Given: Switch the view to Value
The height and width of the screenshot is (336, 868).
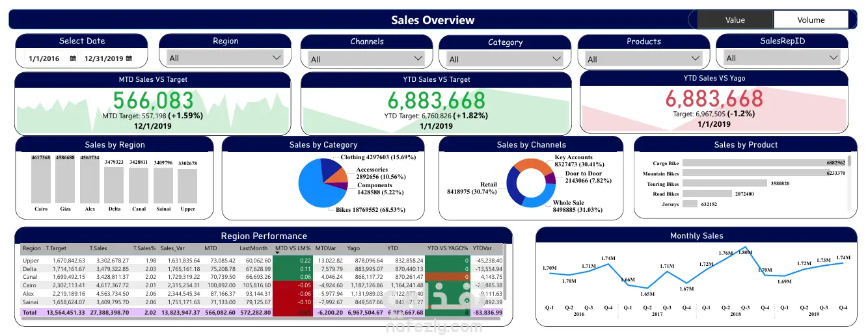Looking at the screenshot, I should [735, 20].
